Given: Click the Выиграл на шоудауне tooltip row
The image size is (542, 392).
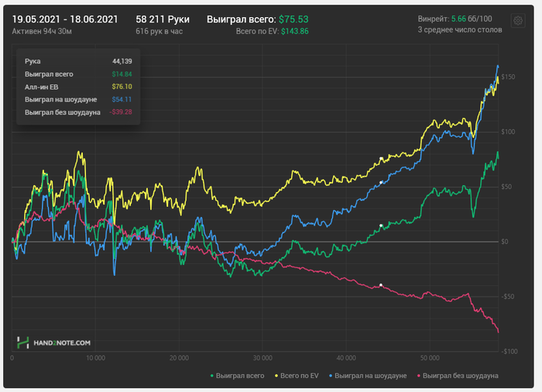Looking at the screenshot, I should point(78,100).
